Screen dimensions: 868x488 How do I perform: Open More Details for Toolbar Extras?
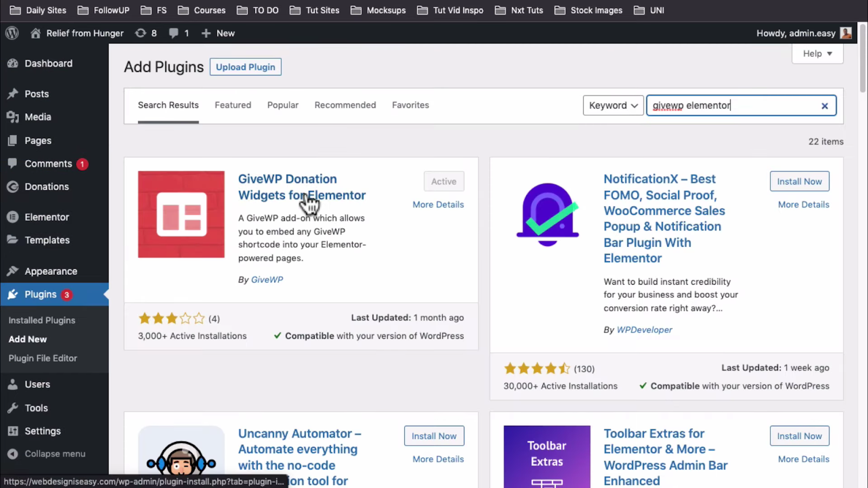[803, 459]
